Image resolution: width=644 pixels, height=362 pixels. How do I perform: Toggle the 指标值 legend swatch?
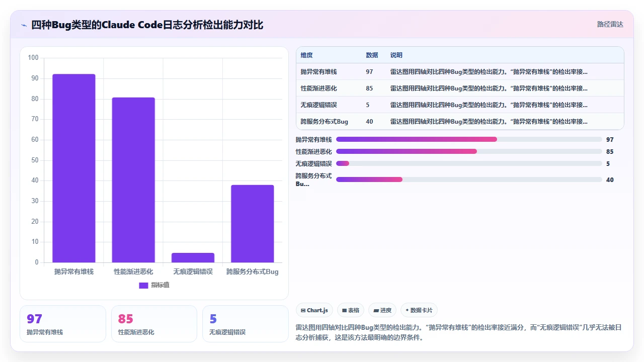click(143, 285)
